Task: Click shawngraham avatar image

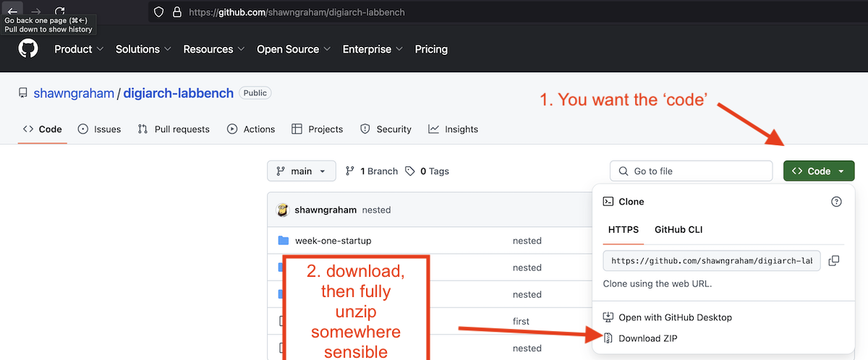Action: 283,210
